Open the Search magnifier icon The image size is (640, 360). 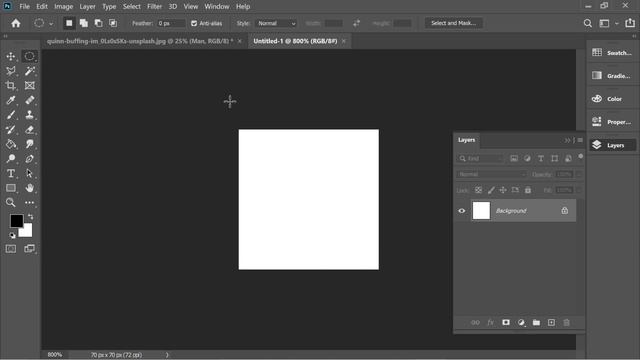coord(588,23)
